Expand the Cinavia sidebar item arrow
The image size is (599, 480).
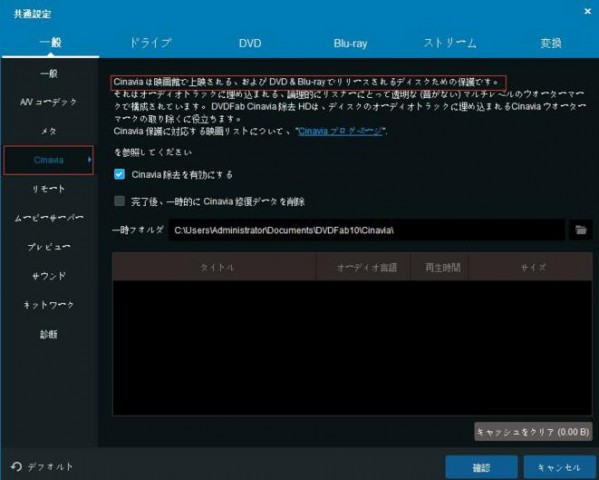pos(89,160)
